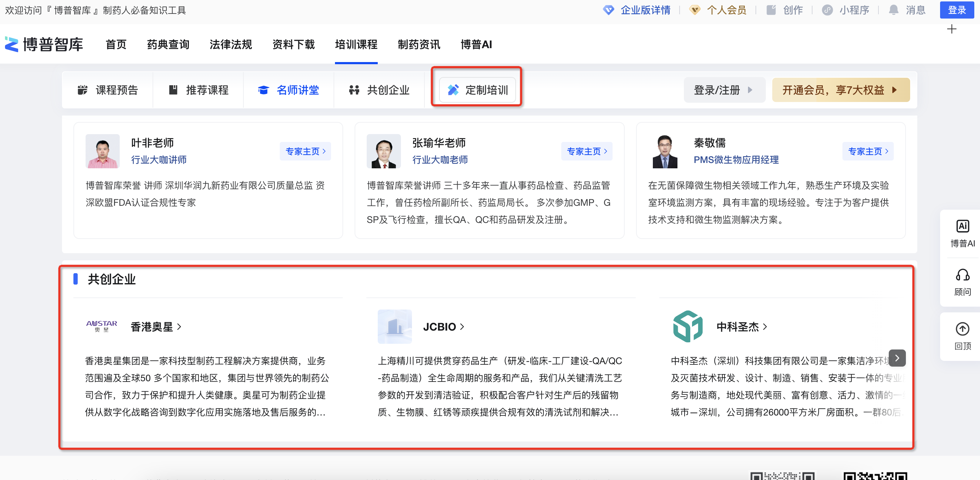The width and height of the screenshot is (980, 480).
Task: Select the 培训课程 navigation item
Action: pos(356,45)
